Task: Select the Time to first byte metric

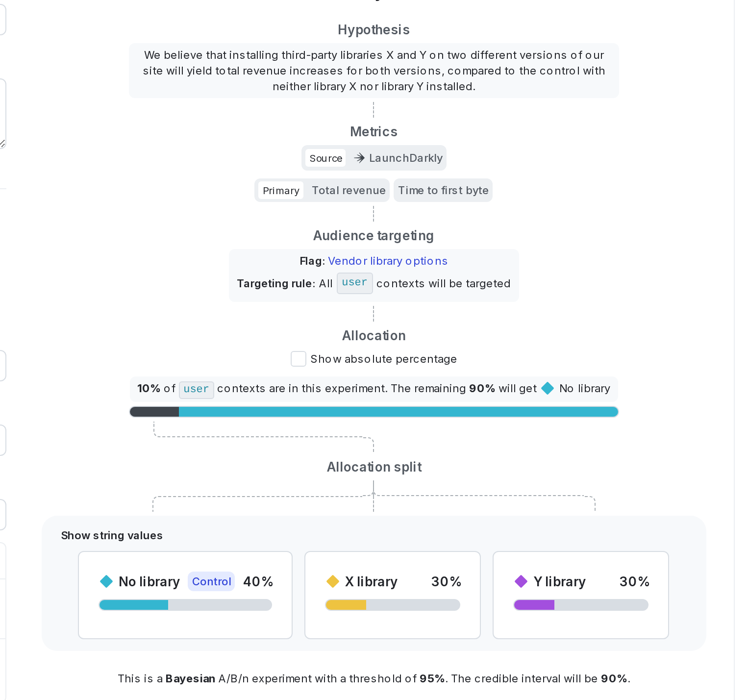Action: 443,190
